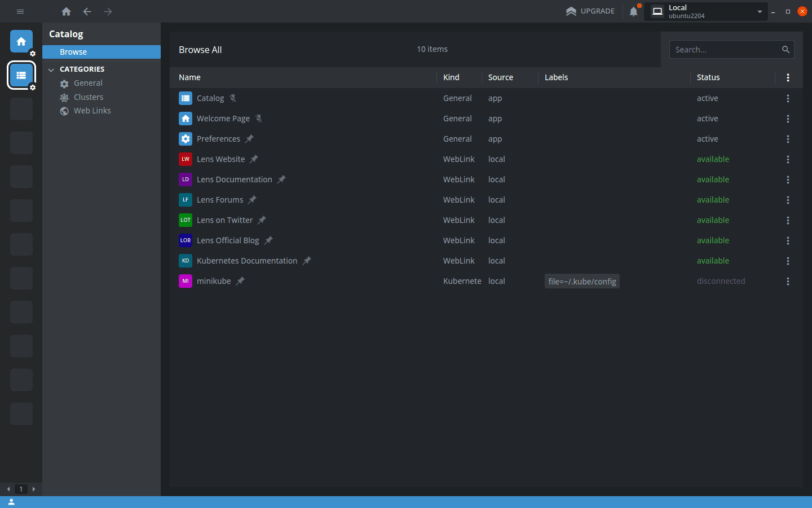This screenshot has height=508, width=812.
Task: Navigate back using the back arrow
Action: tap(87, 11)
